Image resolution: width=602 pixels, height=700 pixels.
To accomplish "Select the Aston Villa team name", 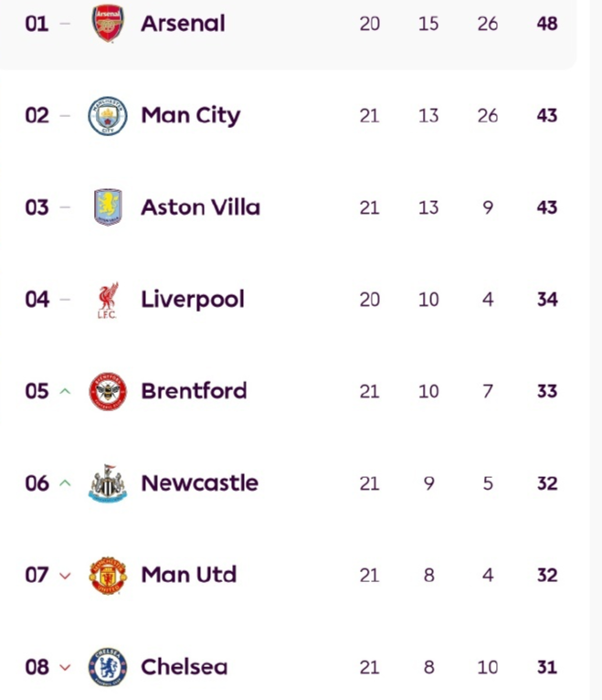I will [200, 207].
